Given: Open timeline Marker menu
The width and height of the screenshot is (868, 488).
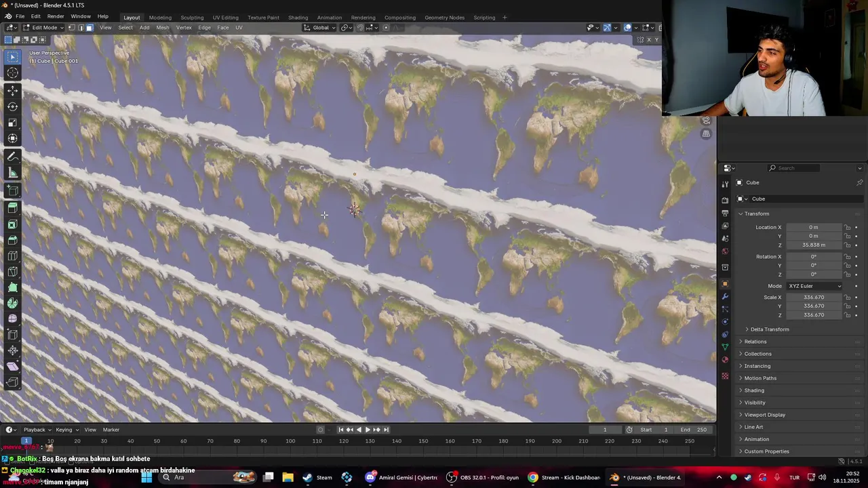Looking at the screenshot, I should pyautogui.click(x=111, y=430).
